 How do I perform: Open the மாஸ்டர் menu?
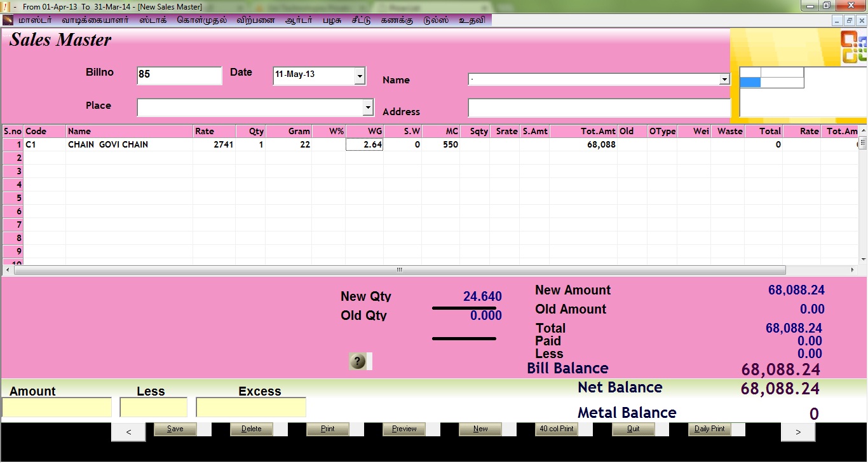click(36, 20)
